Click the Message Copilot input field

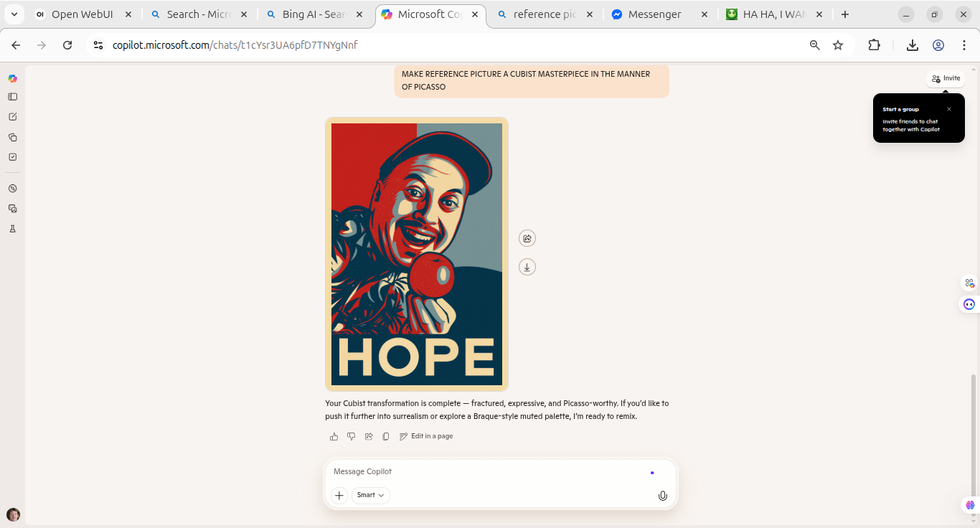488,471
